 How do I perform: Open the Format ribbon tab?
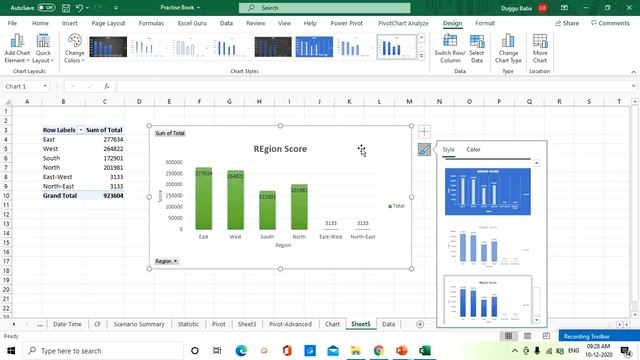(485, 23)
